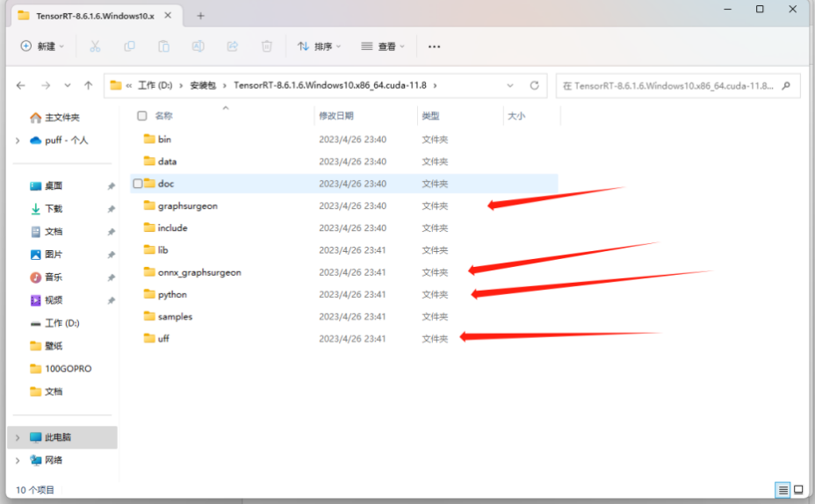The image size is (815, 504).
Task: Go forward with the right arrow
Action: [x=46, y=85]
